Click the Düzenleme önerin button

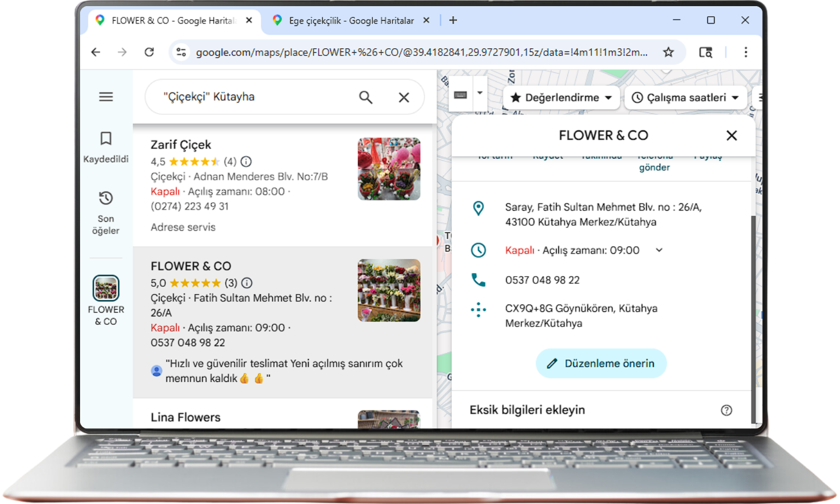[x=601, y=363]
